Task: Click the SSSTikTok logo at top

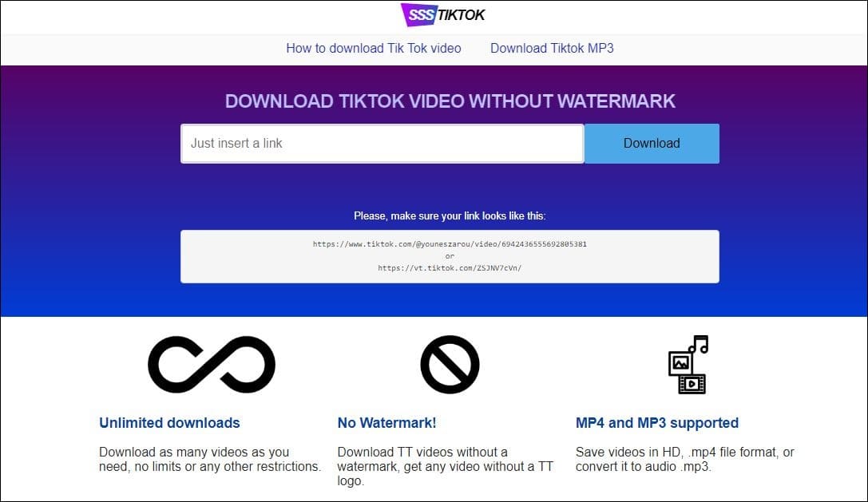Action: [x=443, y=15]
